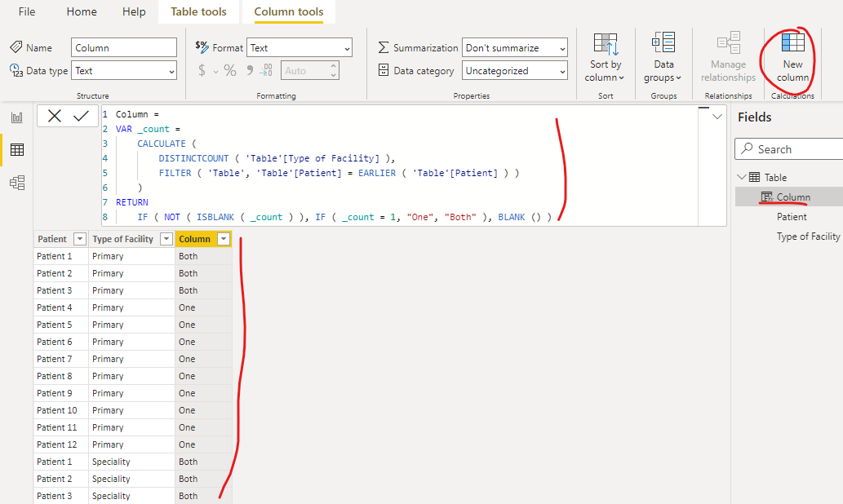This screenshot has width=843, height=504.
Task: Switch to the Table tools tab
Action: tap(198, 11)
